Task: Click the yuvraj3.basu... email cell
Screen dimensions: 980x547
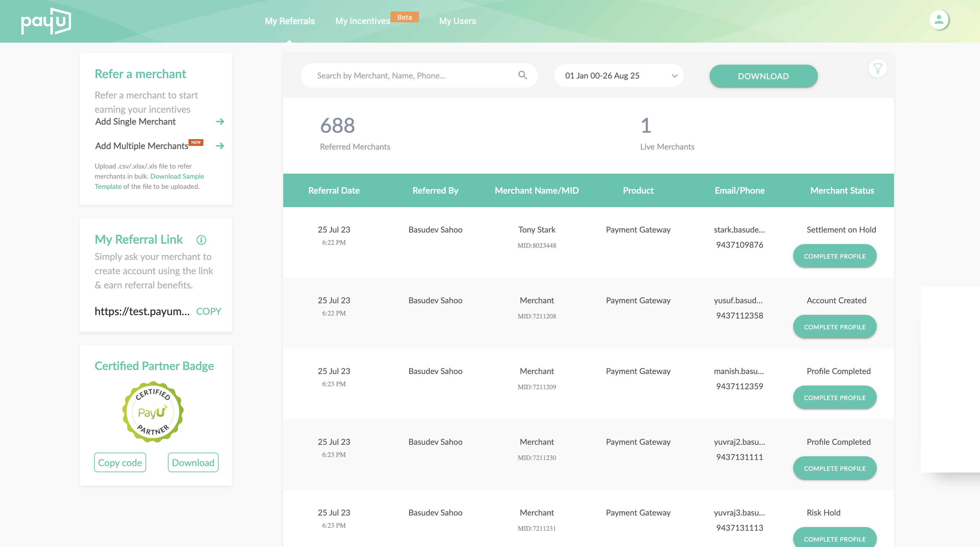Action: click(x=739, y=513)
